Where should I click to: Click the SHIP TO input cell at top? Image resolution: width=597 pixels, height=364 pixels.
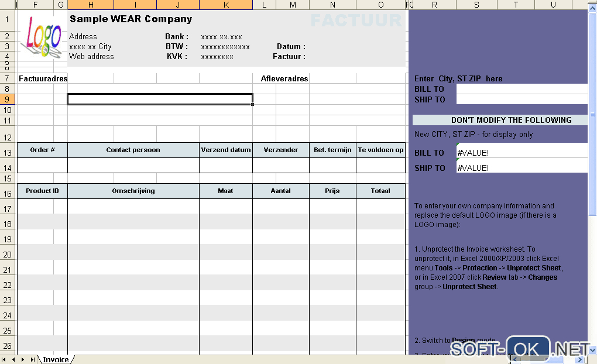point(521,99)
